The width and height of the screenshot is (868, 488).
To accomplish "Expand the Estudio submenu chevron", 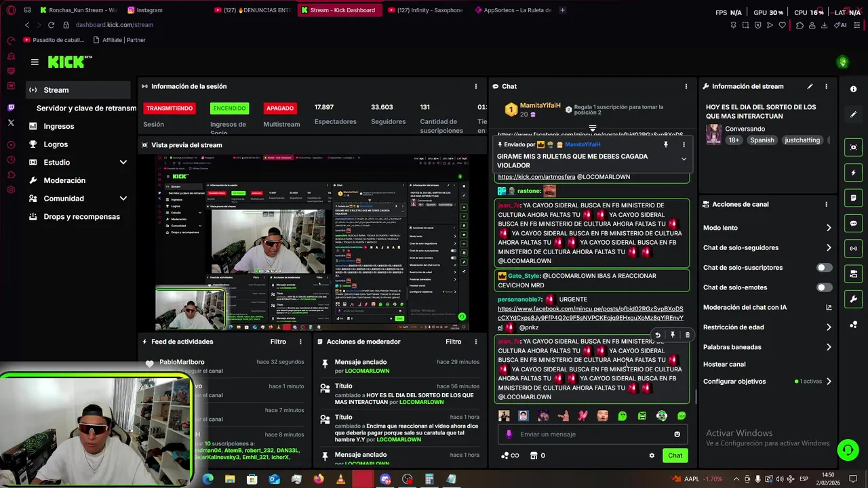I will coord(123,163).
